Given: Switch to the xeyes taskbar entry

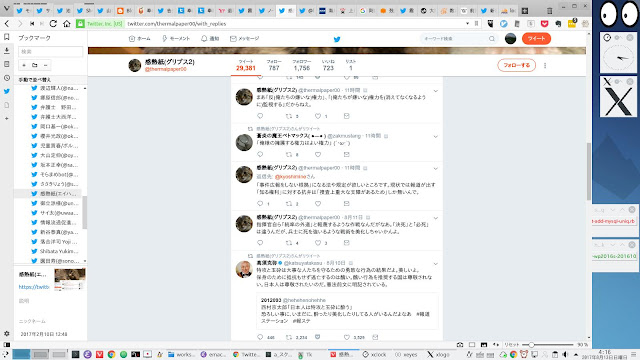Looking at the screenshot, I should click(406, 354).
